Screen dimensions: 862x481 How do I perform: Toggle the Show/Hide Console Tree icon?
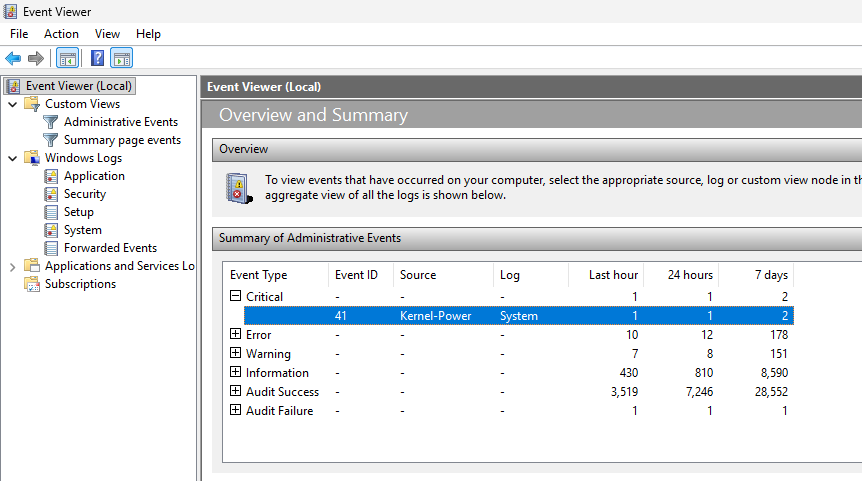pyautogui.click(x=67, y=58)
